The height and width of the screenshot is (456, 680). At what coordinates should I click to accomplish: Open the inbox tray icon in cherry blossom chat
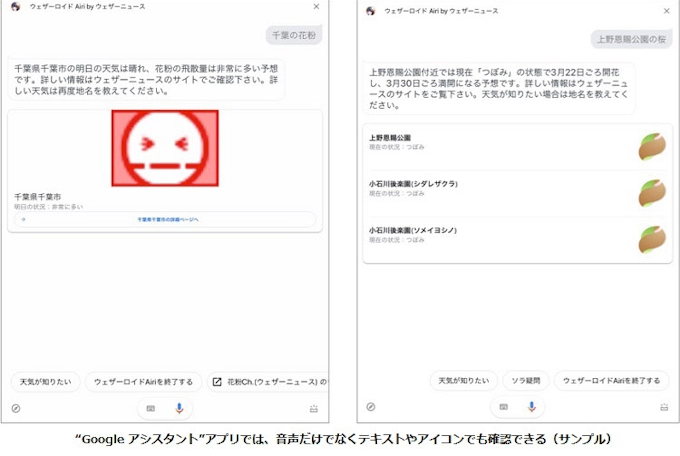664,408
